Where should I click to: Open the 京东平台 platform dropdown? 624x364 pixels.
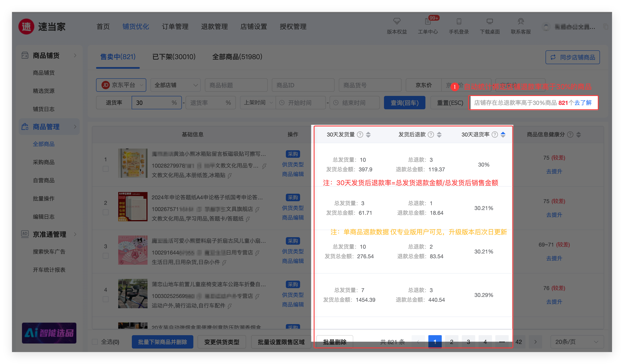[x=121, y=85]
